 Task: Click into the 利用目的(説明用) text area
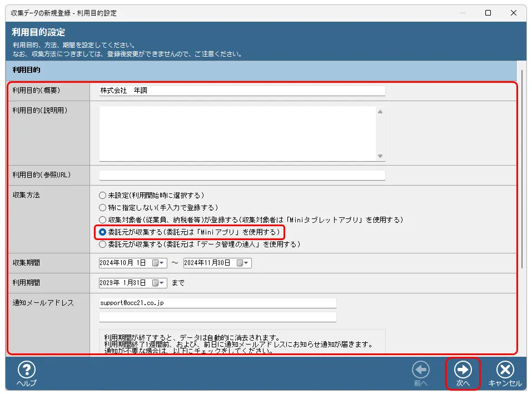[x=237, y=133]
